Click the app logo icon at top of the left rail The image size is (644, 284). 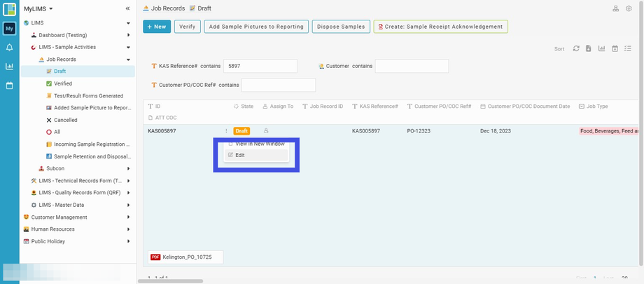9,9
